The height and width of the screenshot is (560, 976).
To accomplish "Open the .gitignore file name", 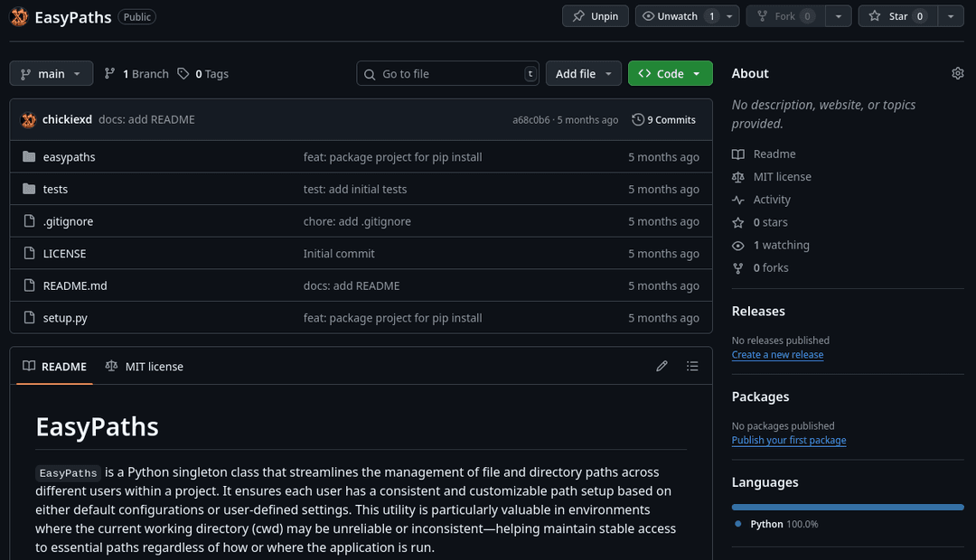I will pos(68,221).
